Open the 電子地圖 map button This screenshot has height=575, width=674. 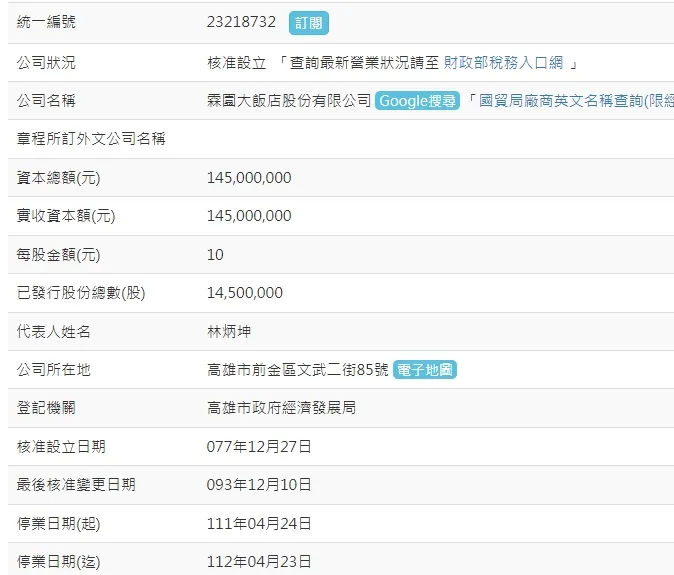tap(425, 370)
